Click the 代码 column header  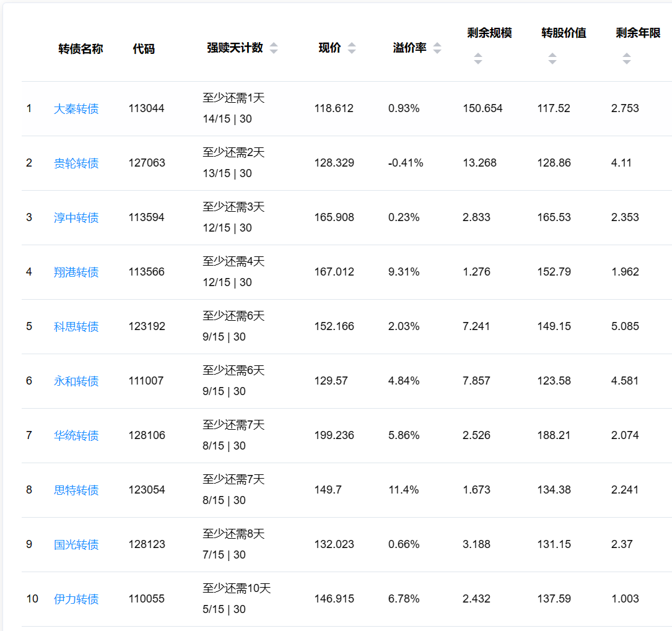[144, 49]
